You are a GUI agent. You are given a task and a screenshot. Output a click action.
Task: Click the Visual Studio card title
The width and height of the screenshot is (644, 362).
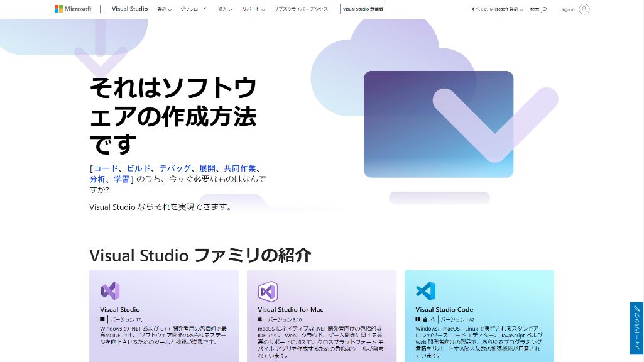pyautogui.click(x=120, y=309)
